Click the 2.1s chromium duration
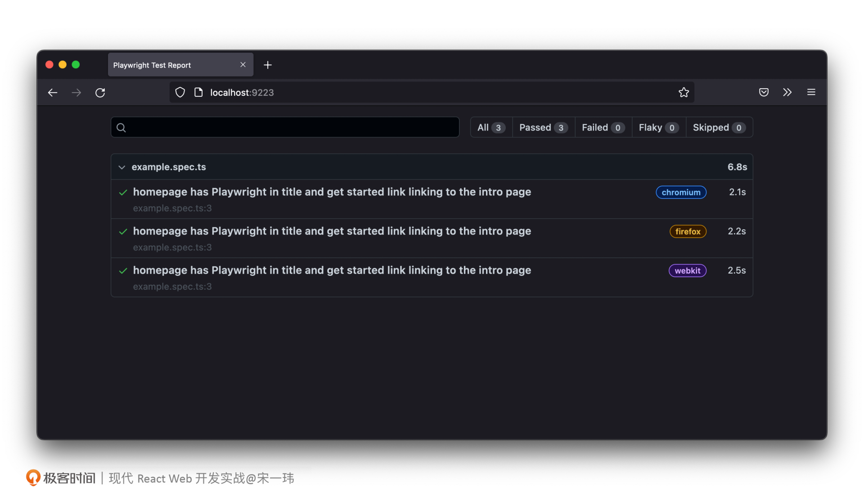 tap(737, 192)
